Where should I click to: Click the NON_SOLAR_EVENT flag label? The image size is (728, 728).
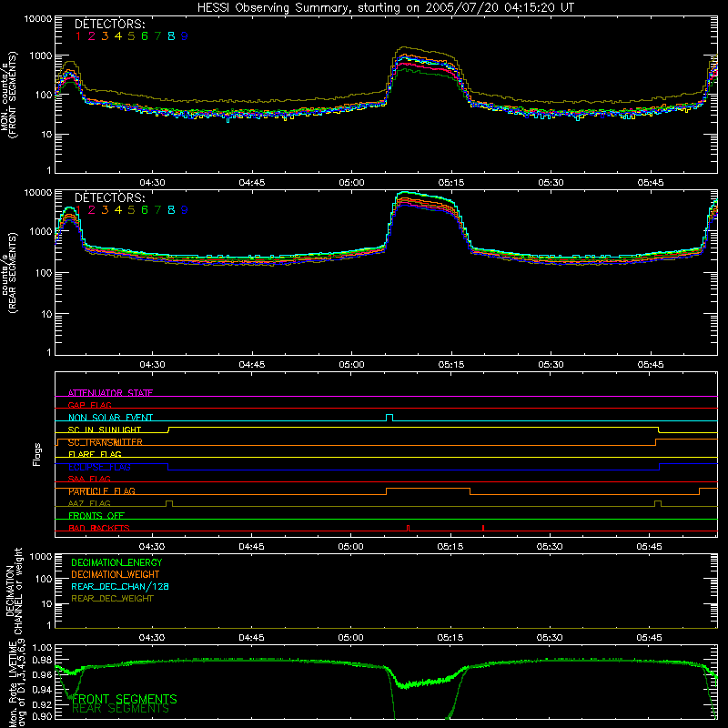(x=110, y=418)
